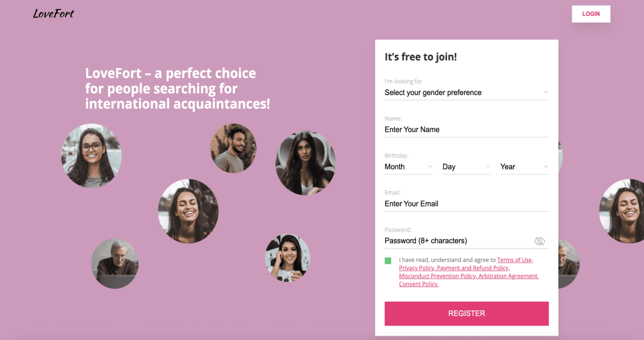Open the Year birthday dropdown
The width and height of the screenshot is (644, 340).
pos(524,167)
